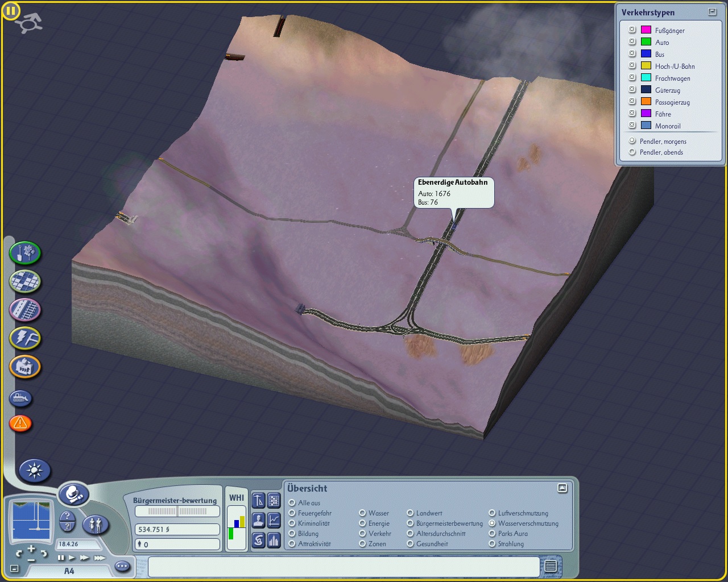Select the bulldozer demolish tool
Screen dimensions: 728x582
point(21,398)
